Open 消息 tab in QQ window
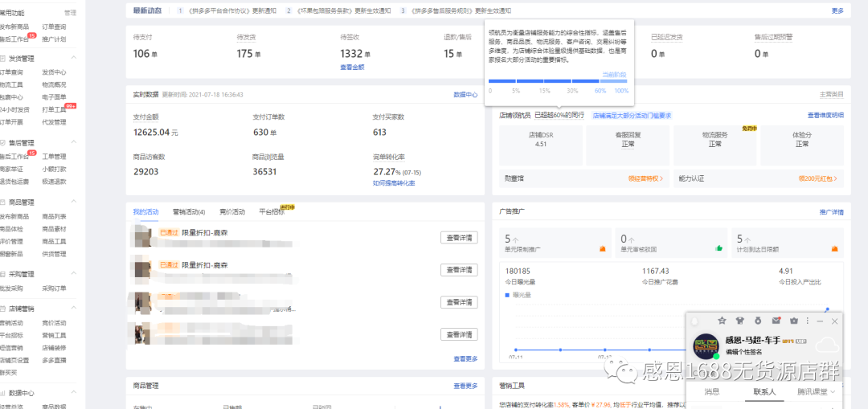868x409 pixels. [x=711, y=392]
